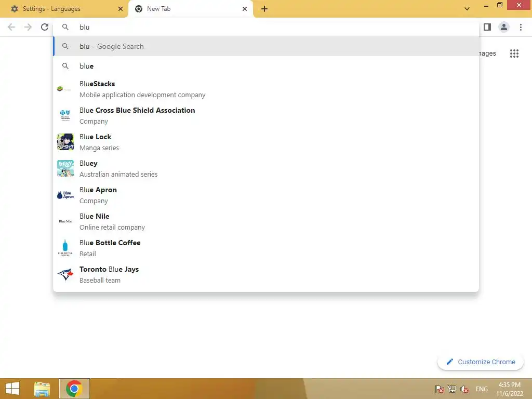Click the Blue Lock cover thumbnail
The width and height of the screenshot is (532, 399).
click(x=65, y=142)
